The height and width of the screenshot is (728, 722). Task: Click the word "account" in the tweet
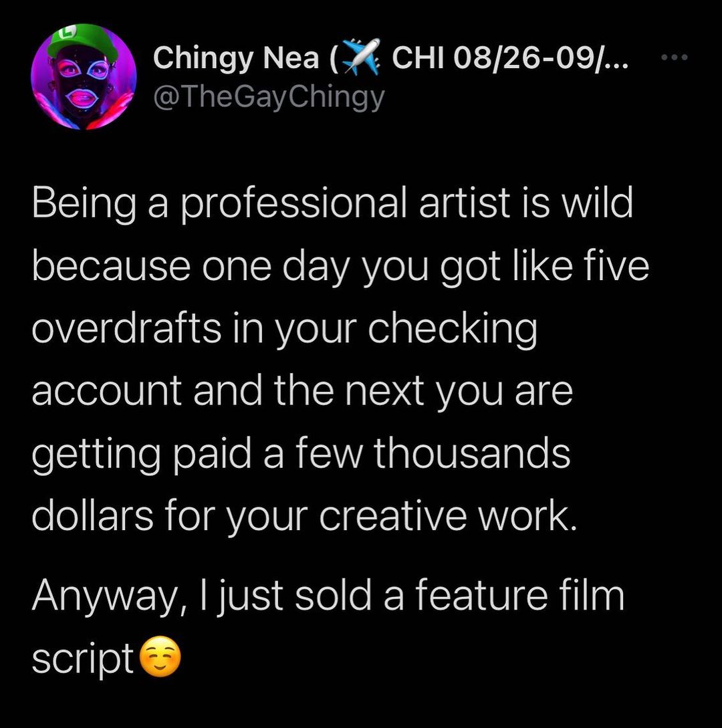pos(106,390)
